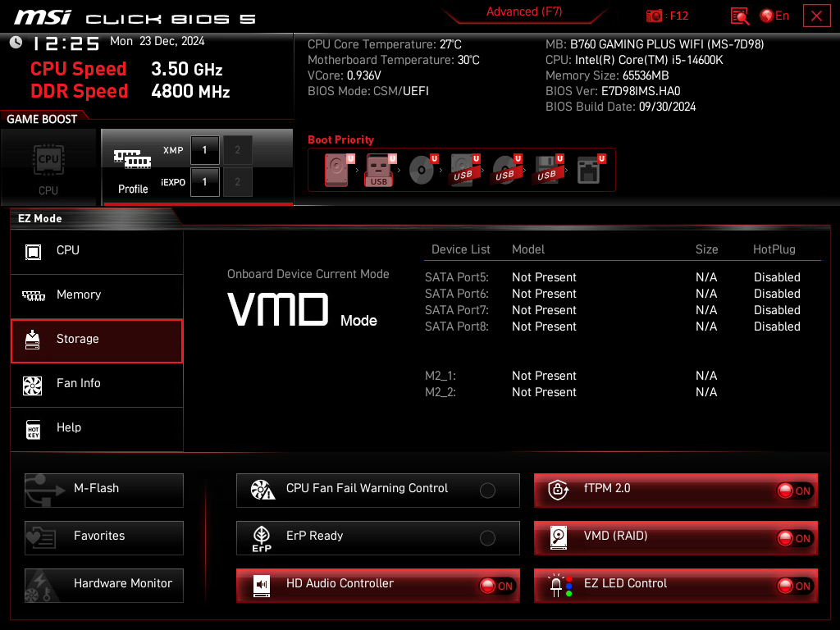Open the Storage section in EZ Mode
Image resolution: width=840 pixels, height=630 pixels.
tap(97, 340)
